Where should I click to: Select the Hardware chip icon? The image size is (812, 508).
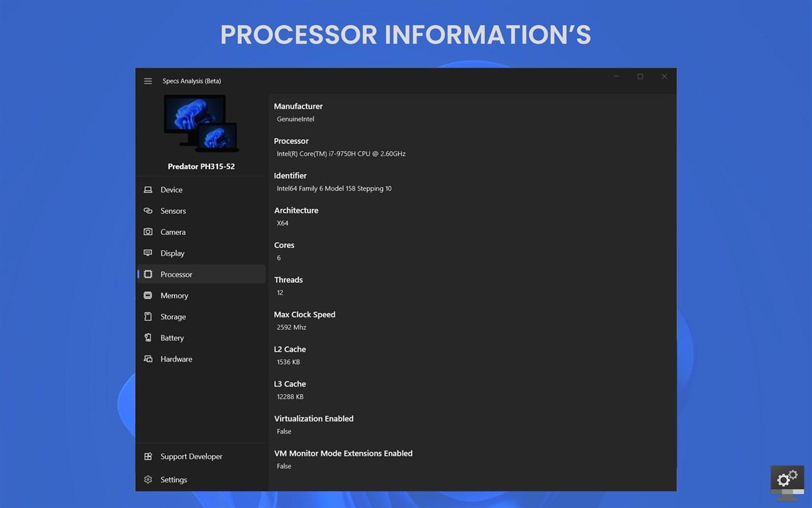(149, 359)
